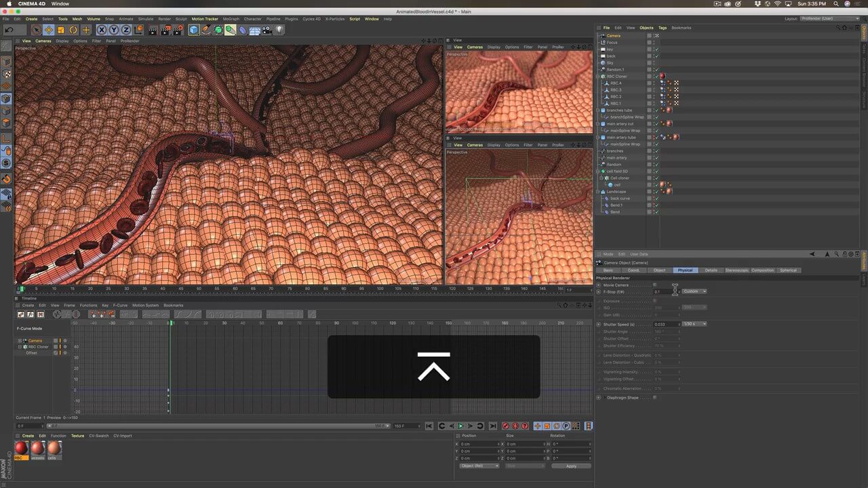Viewport: 868px width, 488px height.
Task: Toggle the X axis lock icon
Action: 101,30
